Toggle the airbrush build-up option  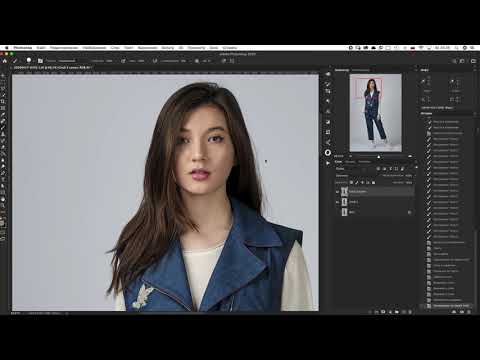click(x=155, y=61)
